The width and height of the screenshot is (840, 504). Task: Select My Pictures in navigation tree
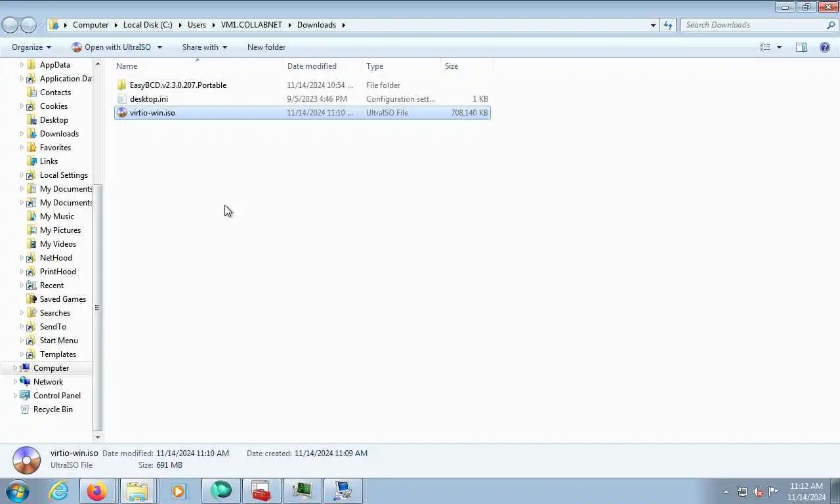coord(60,230)
